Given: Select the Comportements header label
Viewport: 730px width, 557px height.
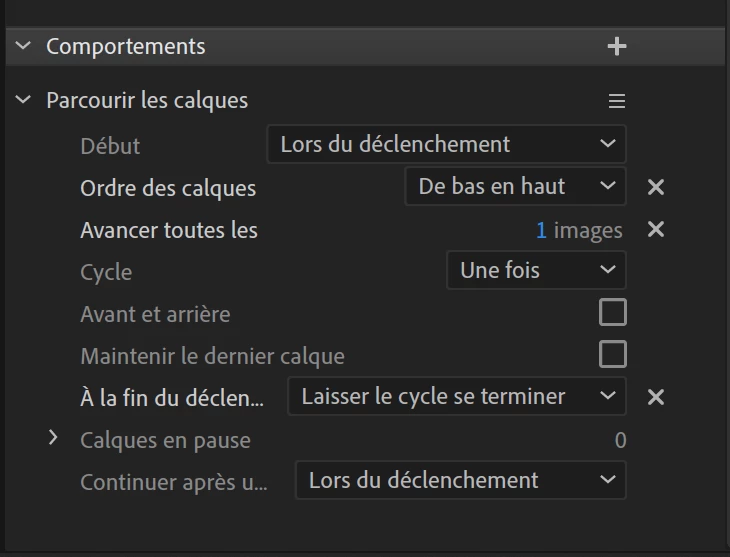Looking at the screenshot, I should pyautogui.click(x=125, y=46).
